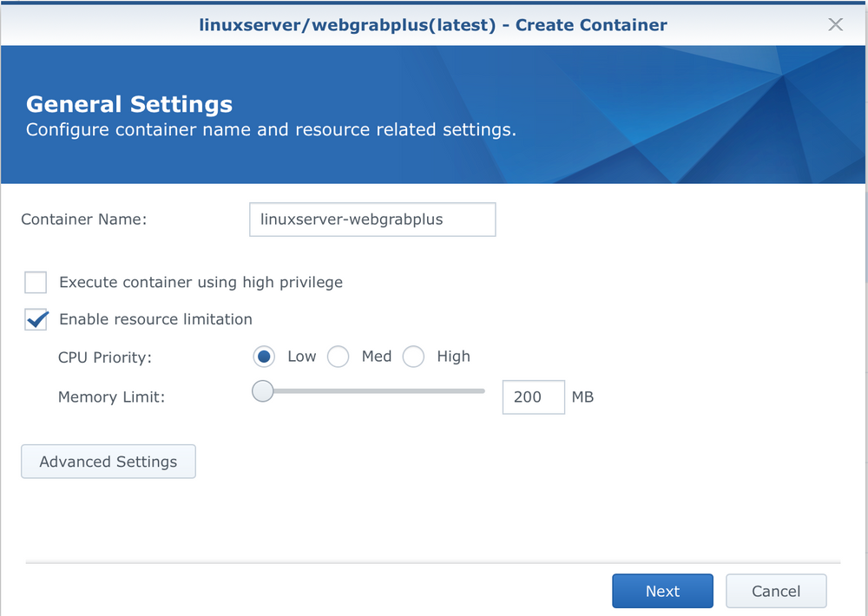Click the high privilege checkbox label text
The image size is (868, 616).
click(x=200, y=282)
